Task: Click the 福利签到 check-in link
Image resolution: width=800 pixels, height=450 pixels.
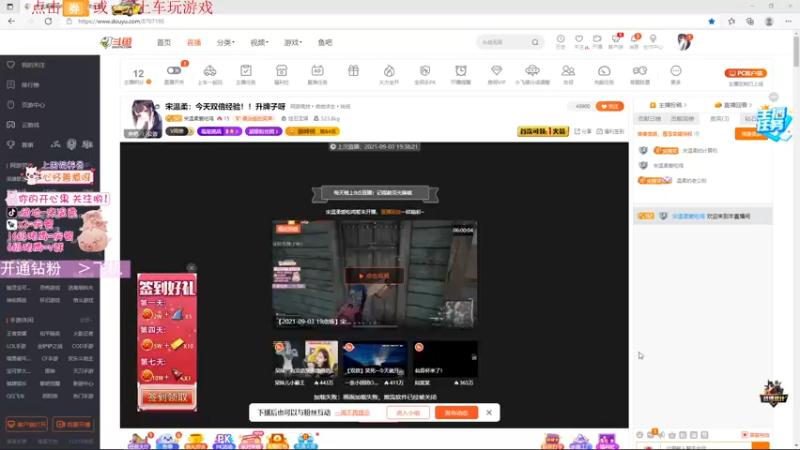Action: coord(610,131)
